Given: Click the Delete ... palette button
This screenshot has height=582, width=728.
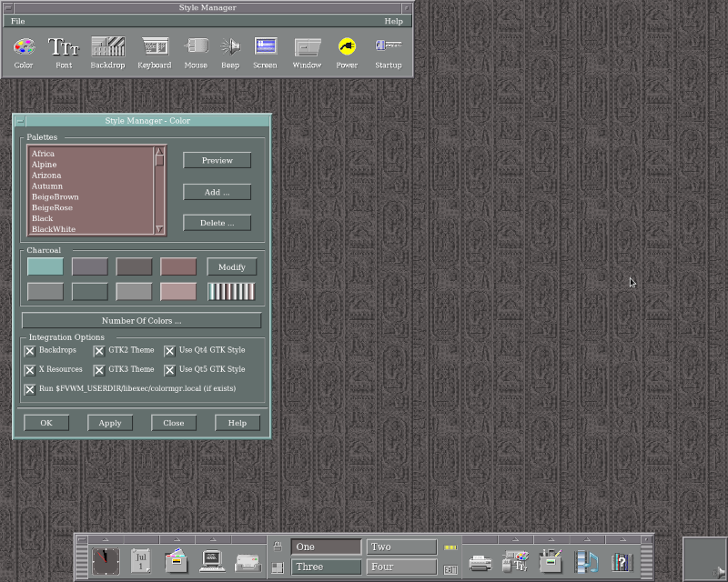Looking at the screenshot, I should pos(217,223).
